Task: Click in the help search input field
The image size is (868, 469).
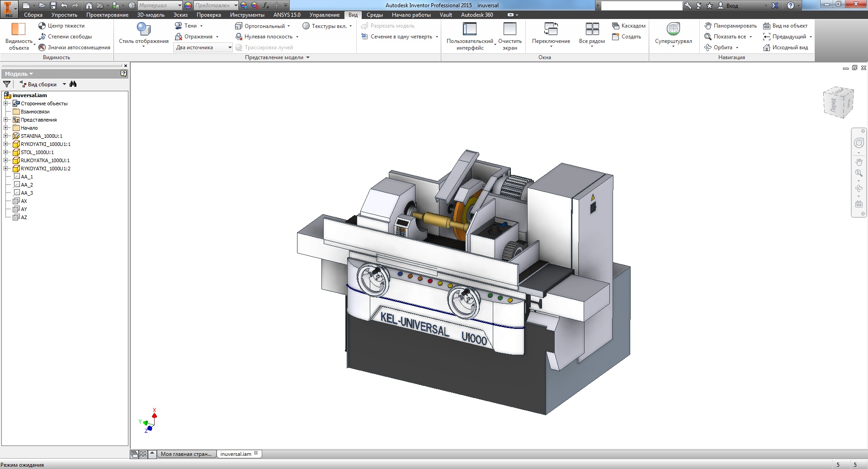Action: (642, 5)
